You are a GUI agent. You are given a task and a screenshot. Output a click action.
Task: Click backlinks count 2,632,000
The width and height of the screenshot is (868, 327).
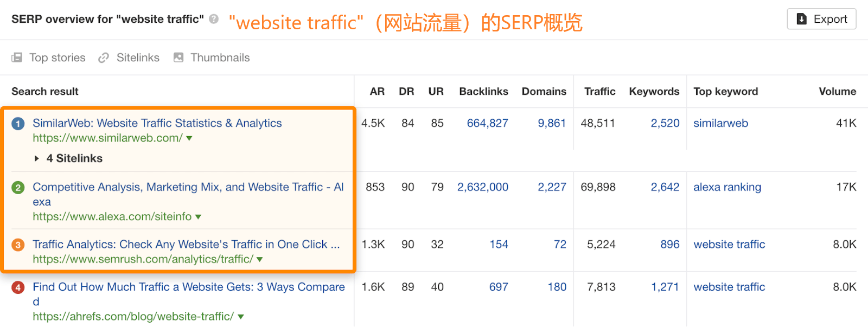pos(483,187)
